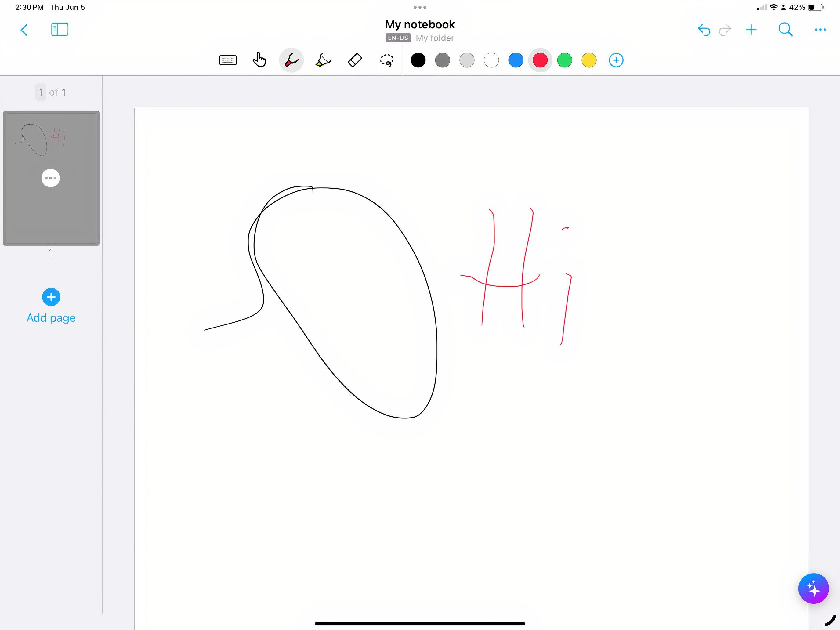The height and width of the screenshot is (630, 840).
Task: Tap the EN-US language label
Action: pos(398,38)
